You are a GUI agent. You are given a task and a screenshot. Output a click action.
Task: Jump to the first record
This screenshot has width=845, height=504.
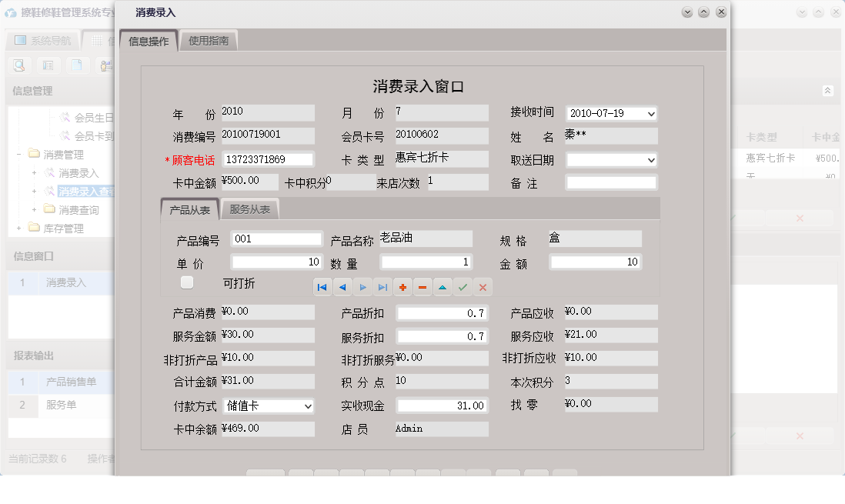tap(322, 287)
